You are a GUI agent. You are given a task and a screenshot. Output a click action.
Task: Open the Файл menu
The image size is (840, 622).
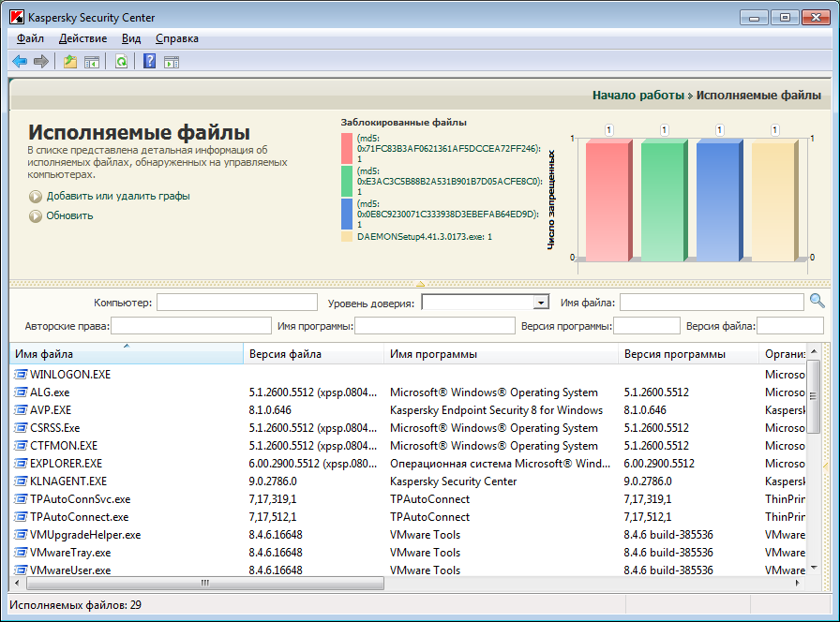[30, 38]
